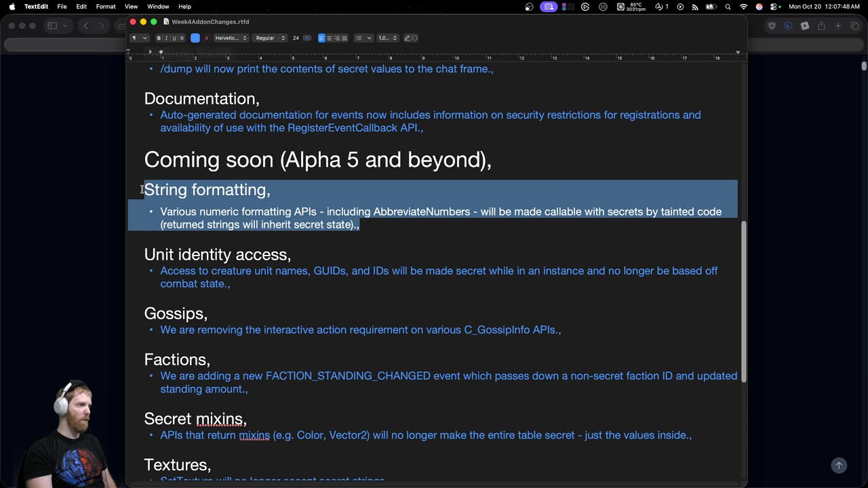Click the "Secret mixins," heading
Screen dimensions: 868x488
[195, 419]
